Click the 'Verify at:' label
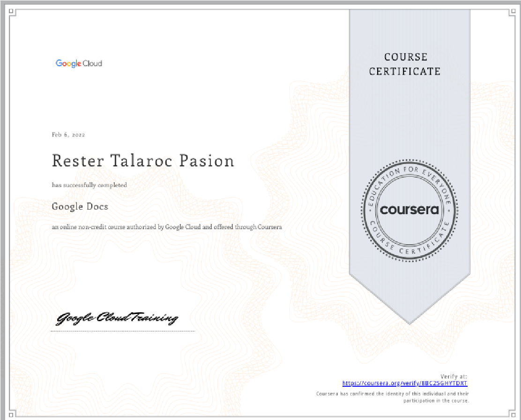Viewport: 521px width, 420px height. pos(454,376)
